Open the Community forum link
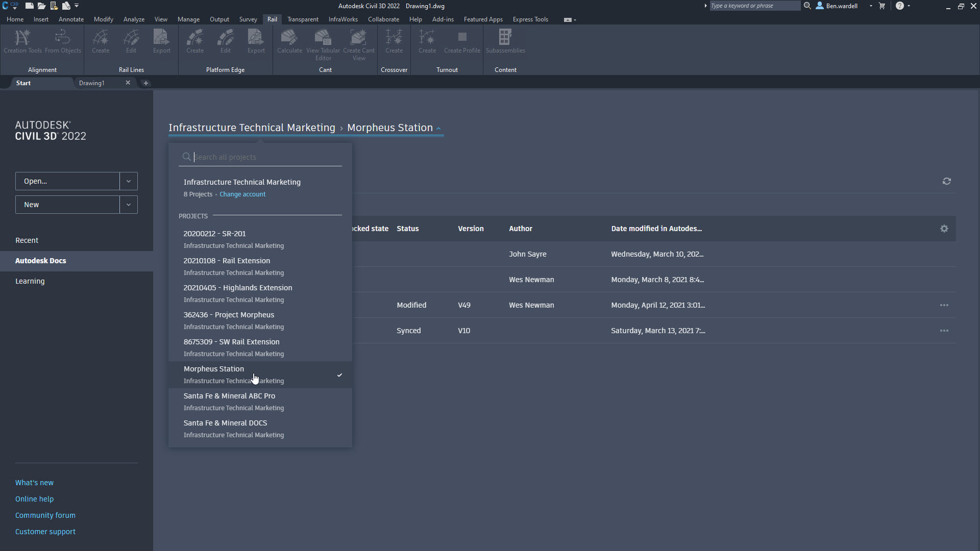 pos(45,515)
